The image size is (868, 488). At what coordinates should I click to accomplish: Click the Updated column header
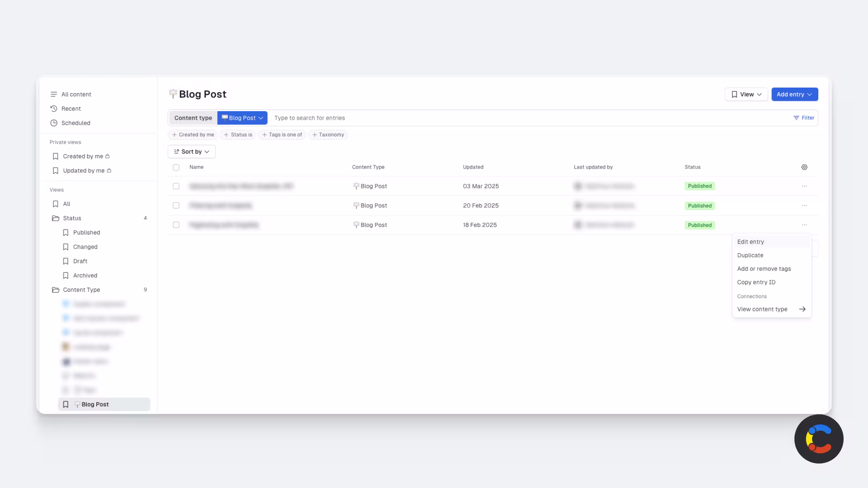pos(473,167)
